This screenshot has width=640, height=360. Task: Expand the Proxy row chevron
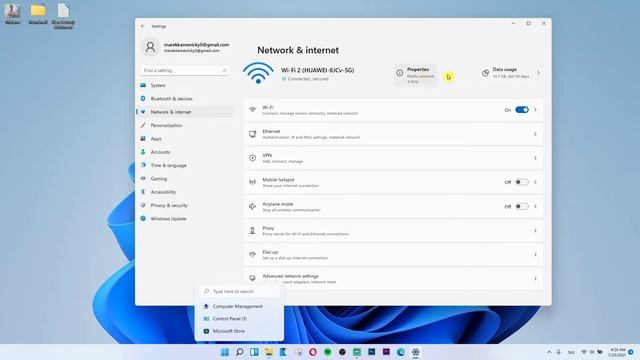[x=535, y=231]
